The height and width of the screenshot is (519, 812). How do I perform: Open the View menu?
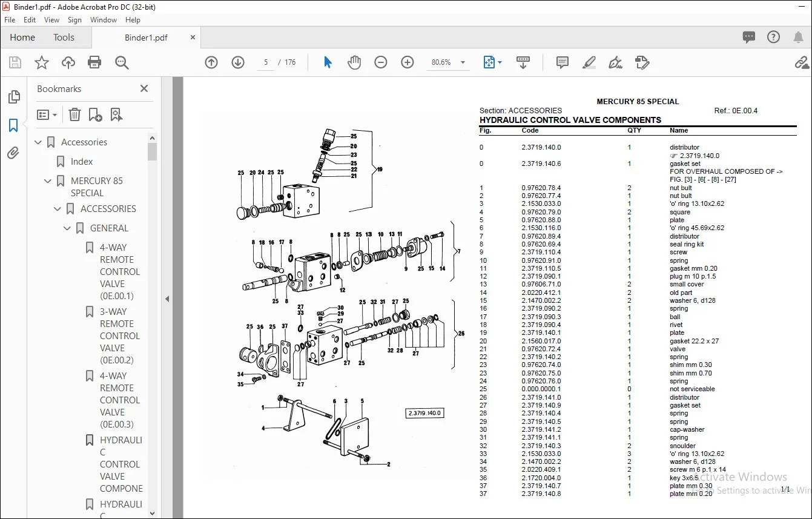coord(52,20)
